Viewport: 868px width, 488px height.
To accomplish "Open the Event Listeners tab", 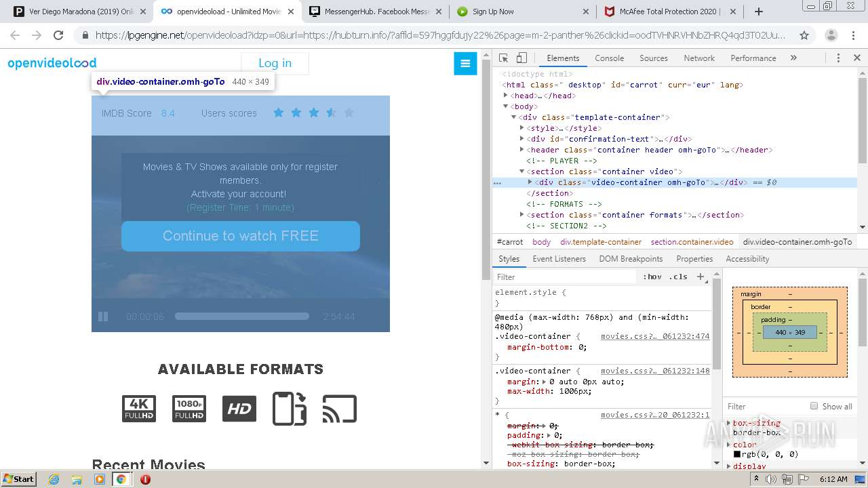I will [x=559, y=259].
